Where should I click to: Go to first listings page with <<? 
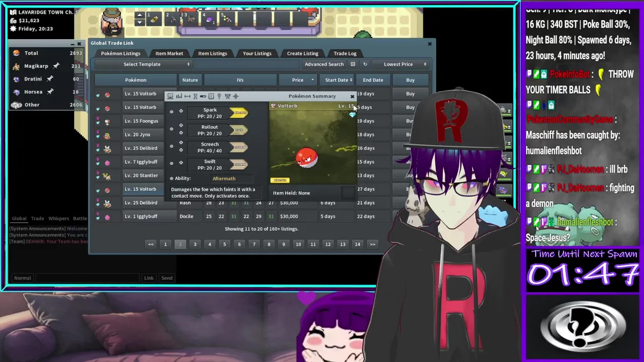click(x=150, y=244)
